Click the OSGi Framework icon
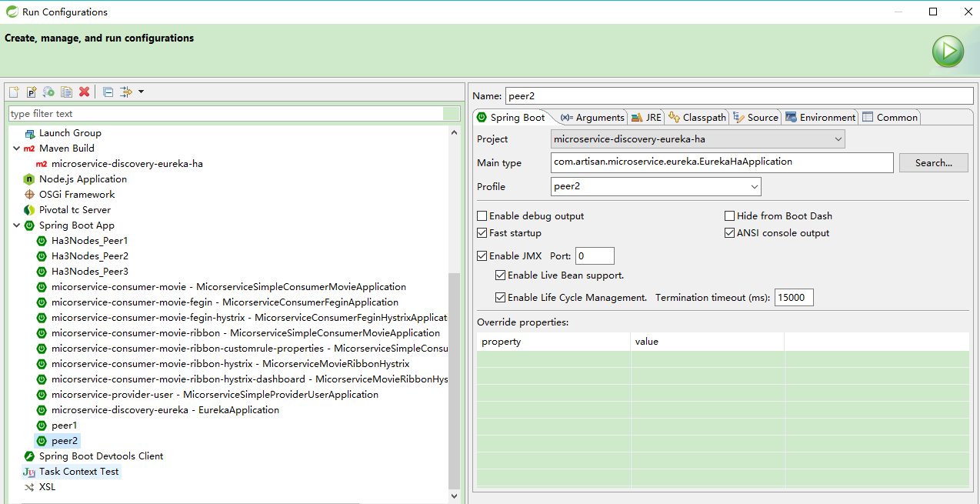This screenshot has height=504, width=980. (29, 195)
